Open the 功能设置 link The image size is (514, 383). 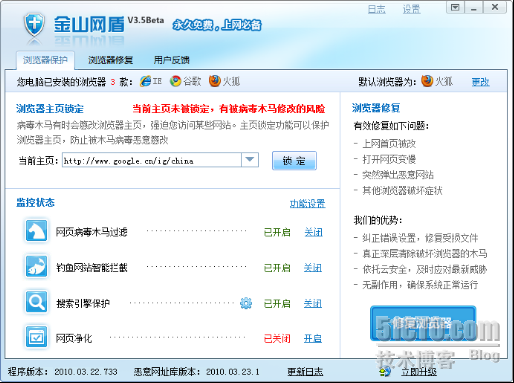pyautogui.click(x=307, y=203)
